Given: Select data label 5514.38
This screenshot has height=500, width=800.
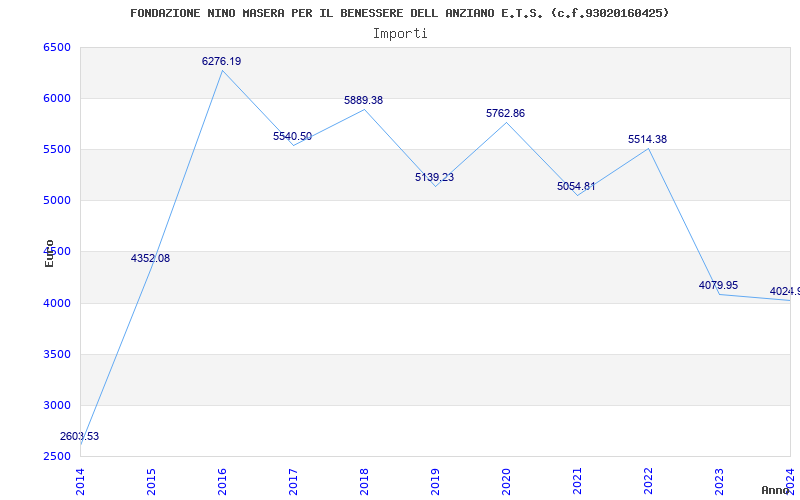Looking at the screenshot, I should click(647, 139).
